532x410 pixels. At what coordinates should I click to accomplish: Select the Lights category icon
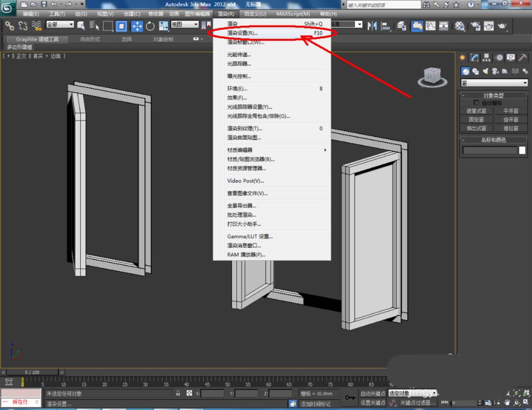486,71
